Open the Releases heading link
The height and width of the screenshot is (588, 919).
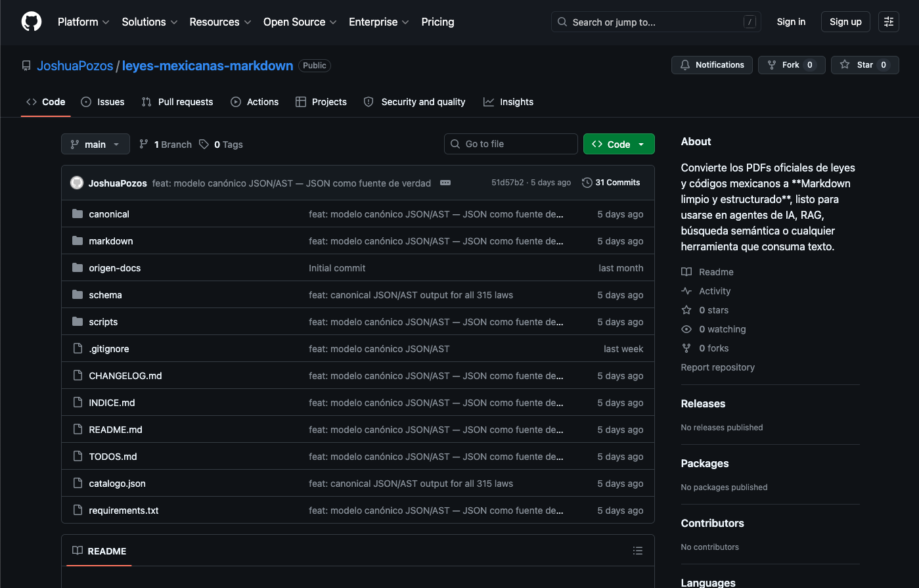pos(703,403)
